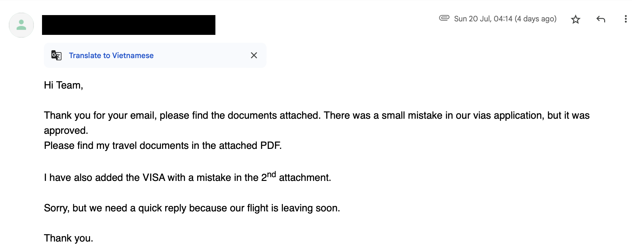Screen dimensions: 644x250
Task: Open the three-dot more options menu
Action: click(x=626, y=19)
